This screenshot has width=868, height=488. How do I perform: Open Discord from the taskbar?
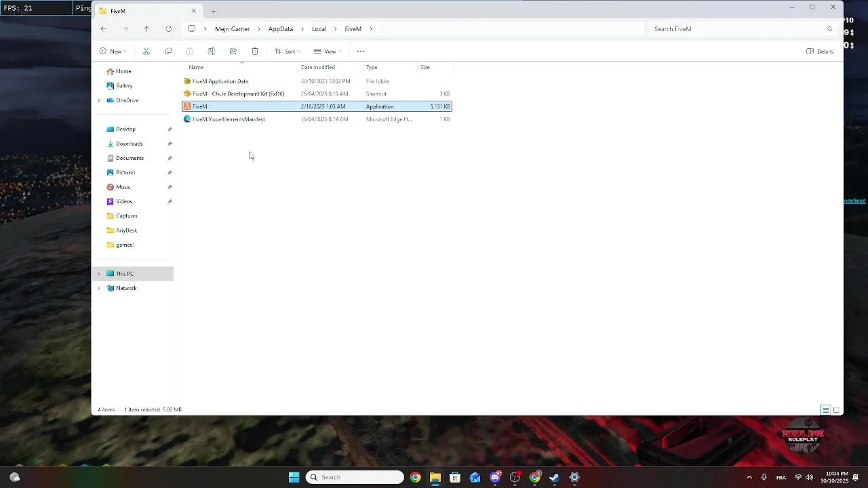pyautogui.click(x=495, y=477)
